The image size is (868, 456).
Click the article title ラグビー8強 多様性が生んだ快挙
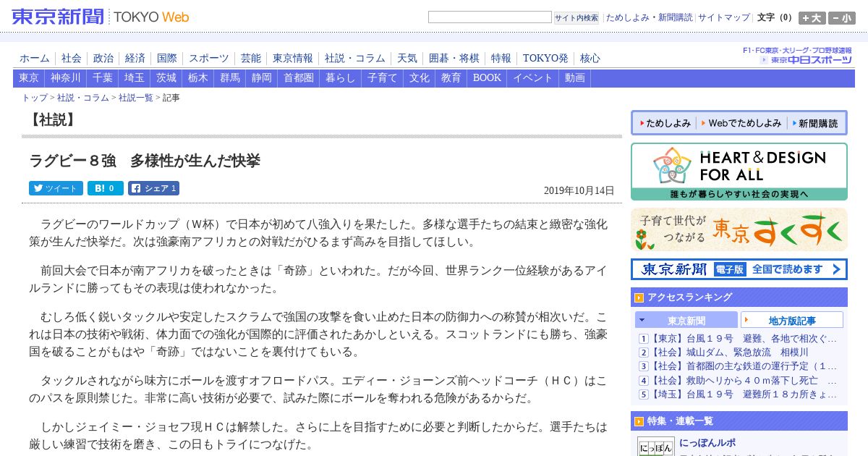pyautogui.click(x=145, y=161)
